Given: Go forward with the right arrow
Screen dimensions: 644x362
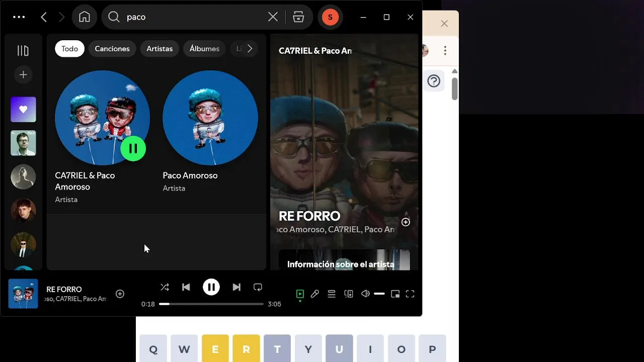Looking at the screenshot, I should coord(62,17).
